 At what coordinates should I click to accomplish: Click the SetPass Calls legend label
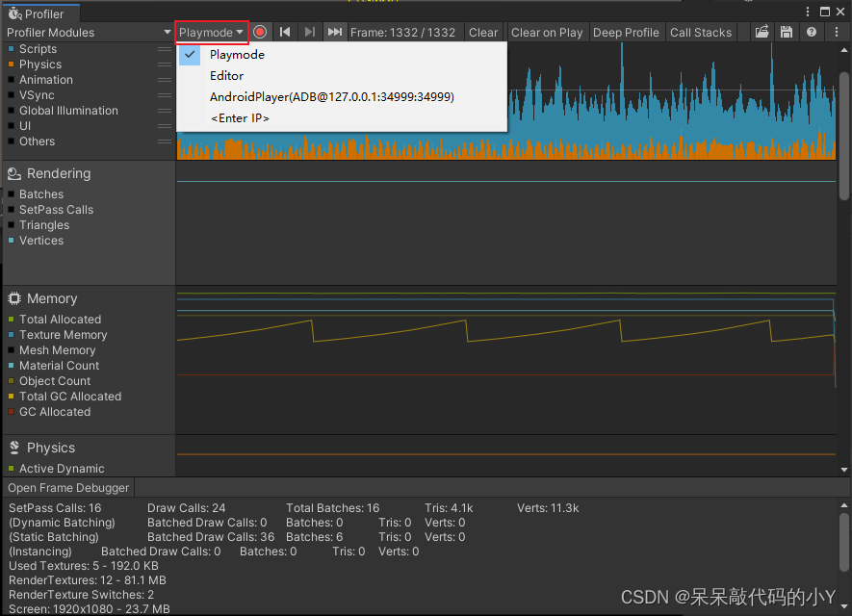[56, 209]
